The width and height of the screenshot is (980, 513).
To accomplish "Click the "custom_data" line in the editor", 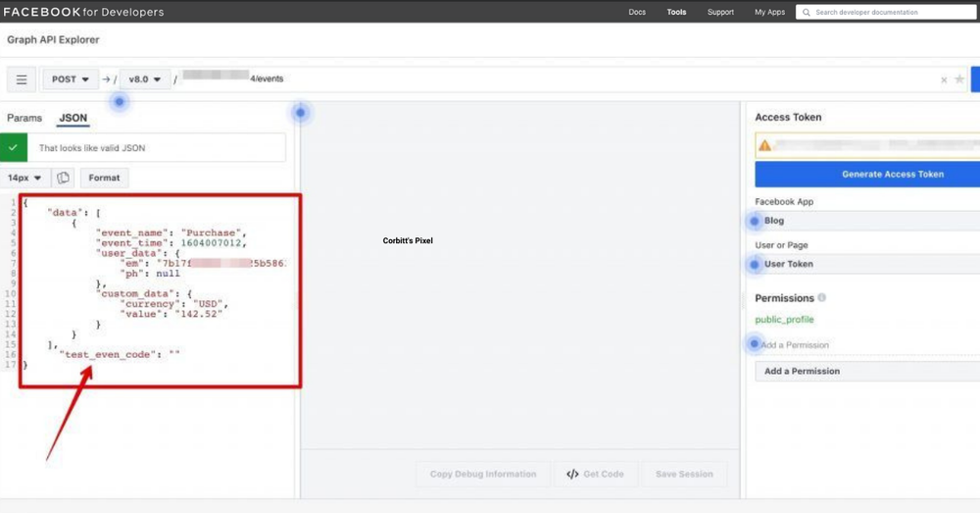I will pos(143,294).
